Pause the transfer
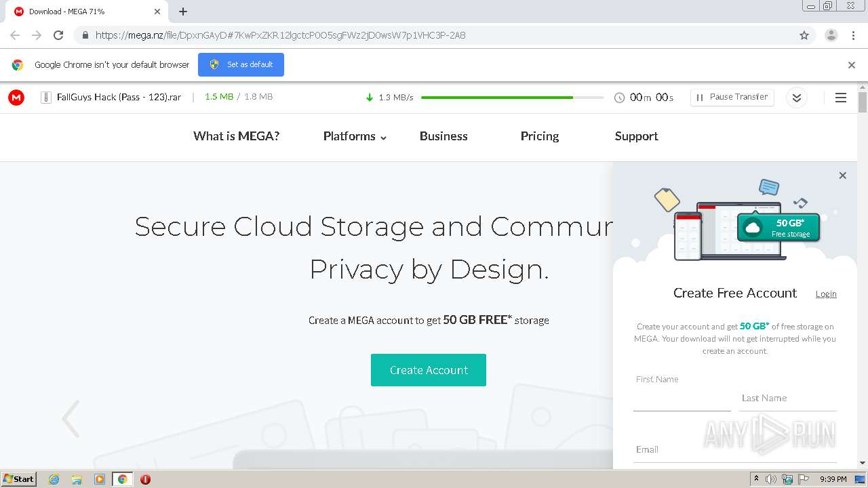Screen dimensions: 868x488 (x=732, y=98)
